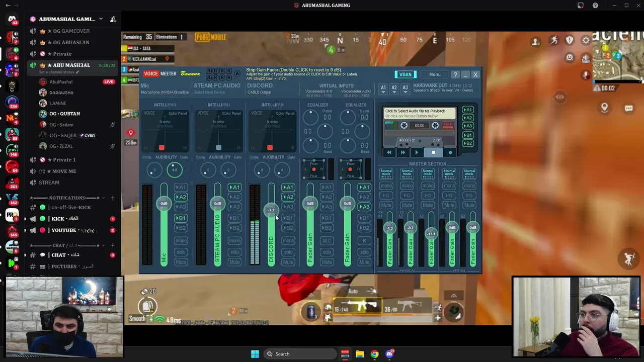The image size is (644, 362).
Task: Start recording with the recorder's record button
Action: tap(450, 152)
